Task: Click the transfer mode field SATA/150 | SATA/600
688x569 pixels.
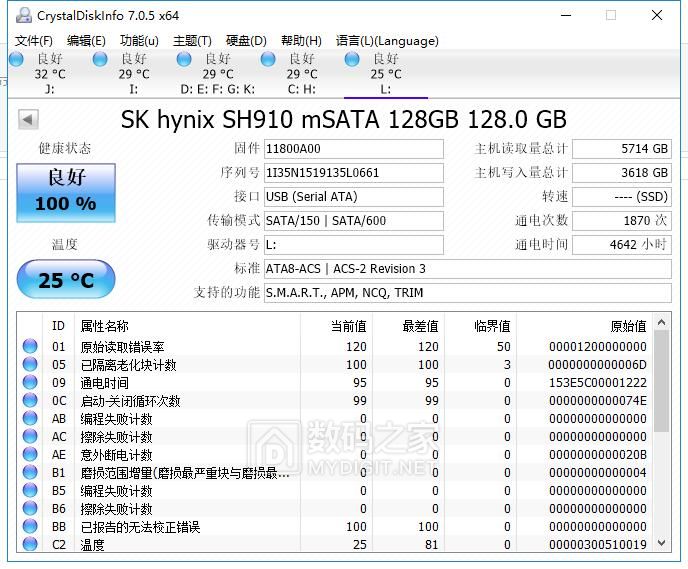Action: coord(354,221)
